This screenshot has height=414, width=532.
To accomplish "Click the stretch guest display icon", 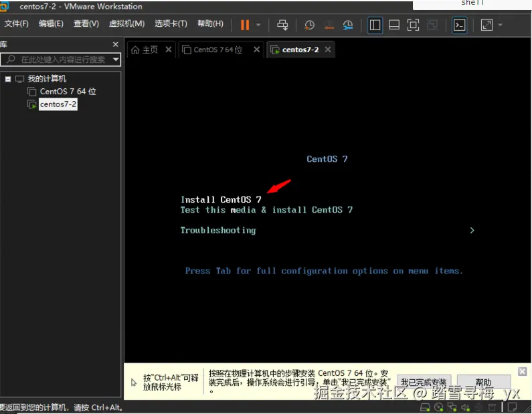I will pyautogui.click(x=486, y=25).
